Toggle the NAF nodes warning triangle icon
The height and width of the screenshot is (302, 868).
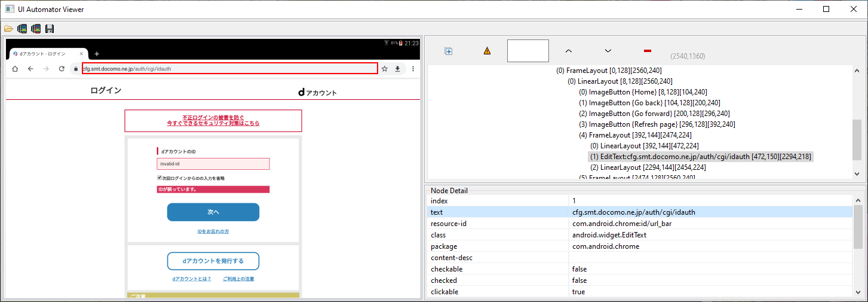pyautogui.click(x=487, y=51)
